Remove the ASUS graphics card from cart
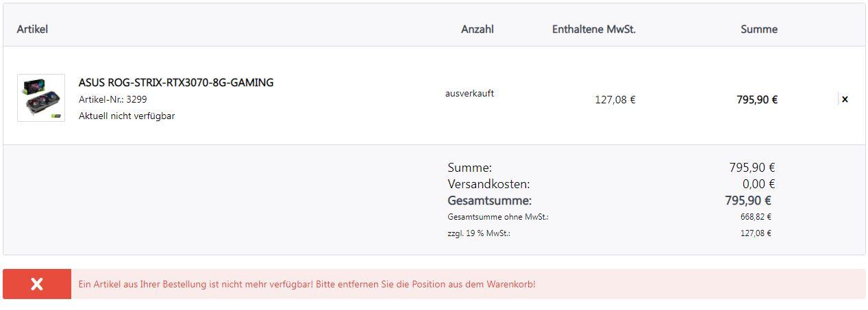868x310 pixels. click(x=845, y=99)
